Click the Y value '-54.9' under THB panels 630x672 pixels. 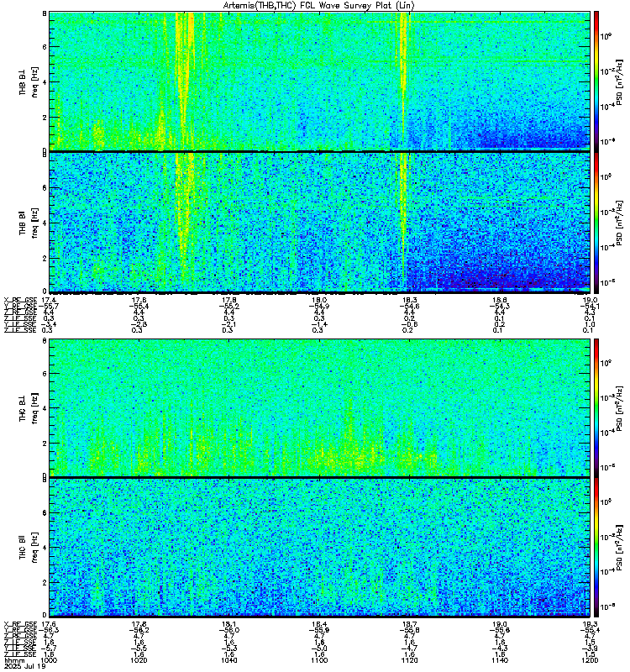(319, 306)
